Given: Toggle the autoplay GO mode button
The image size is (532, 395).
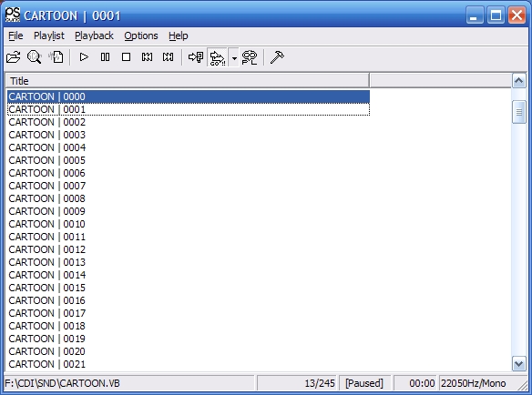Looking at the screenshot, I should [x=218, y=57].
